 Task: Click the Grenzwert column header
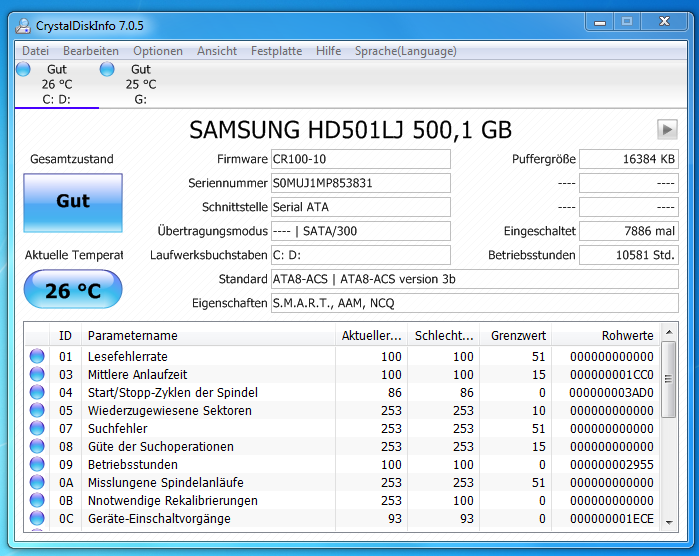(x=516, y=335)
